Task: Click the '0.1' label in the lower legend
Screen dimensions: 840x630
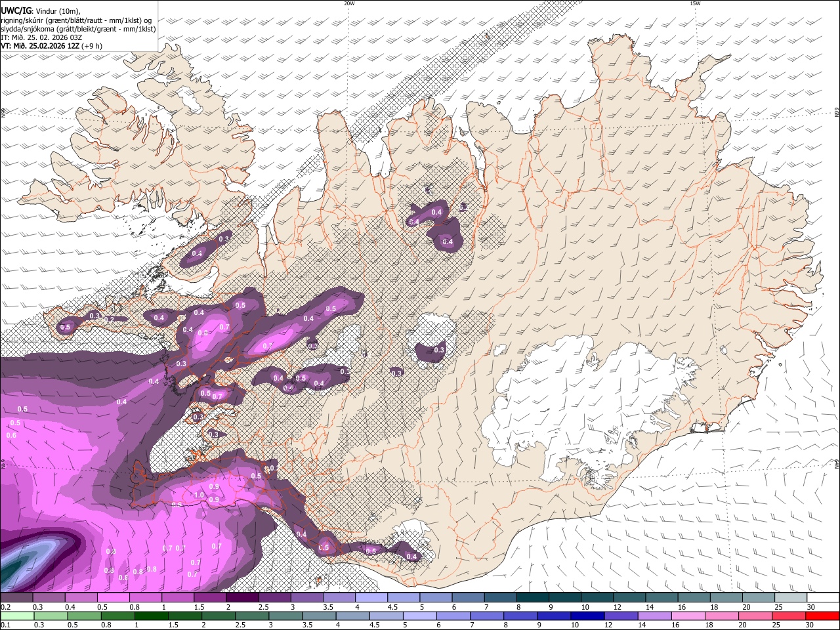Action: 5,625
